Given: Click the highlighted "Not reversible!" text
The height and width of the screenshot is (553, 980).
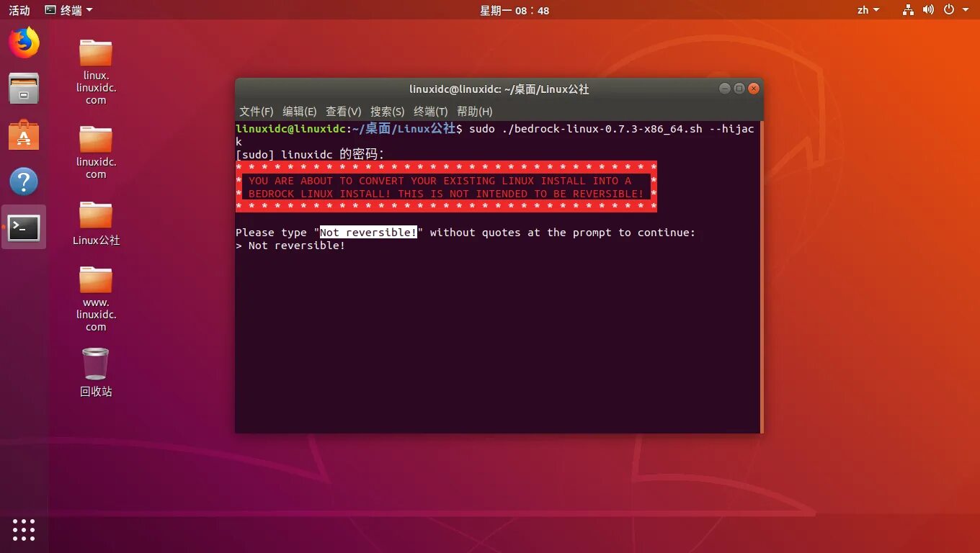Looking at the screenshot, I should point(368,233).
